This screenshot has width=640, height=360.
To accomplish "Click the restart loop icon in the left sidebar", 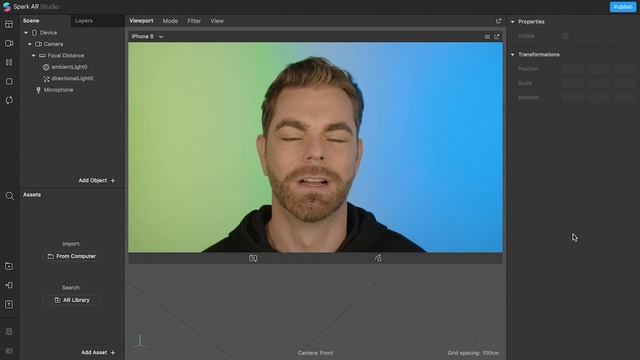I will pyautogui.click(x=9, y=100).
